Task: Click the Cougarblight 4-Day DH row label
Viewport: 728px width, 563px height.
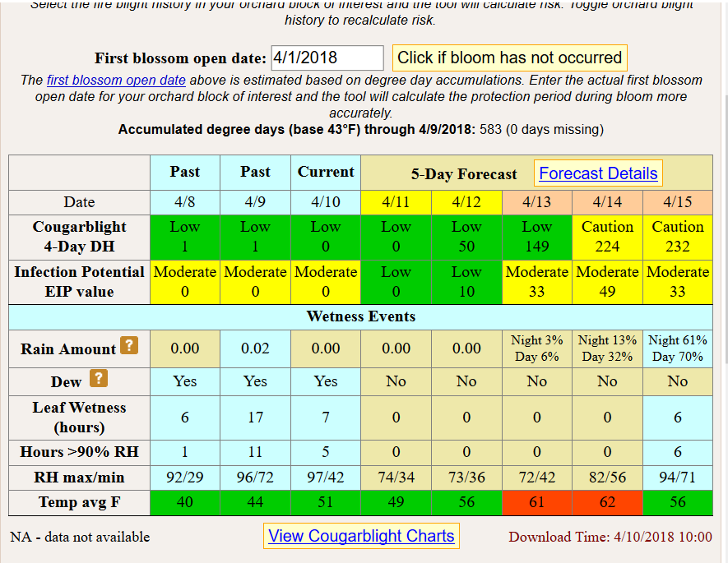Action: click(x=79, y=237)
